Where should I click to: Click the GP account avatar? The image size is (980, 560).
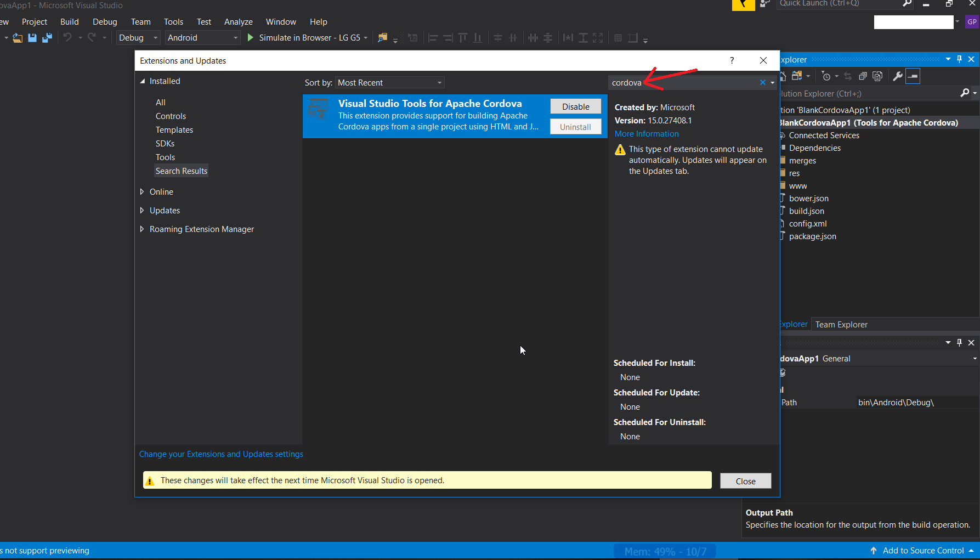click(x=972, y=22)
